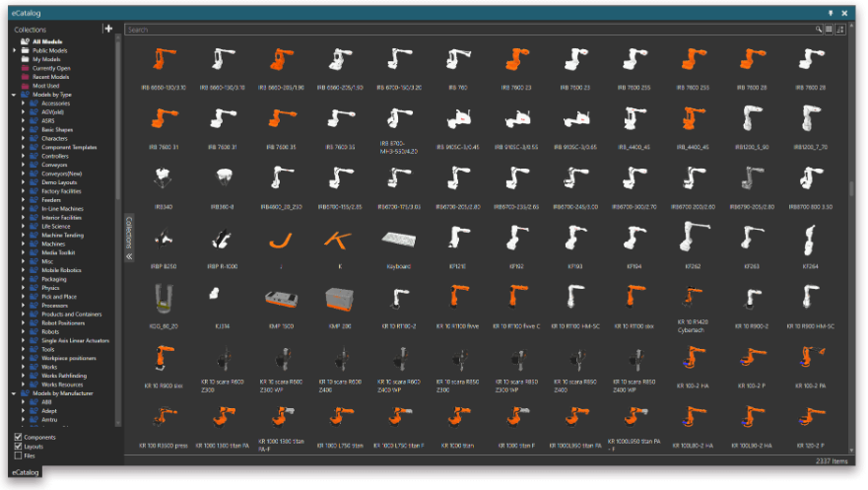Expand the ABB manufacturer arrow
Image resolution: width=868 pixels, height=490 pixels.
[x=24, y=402]
